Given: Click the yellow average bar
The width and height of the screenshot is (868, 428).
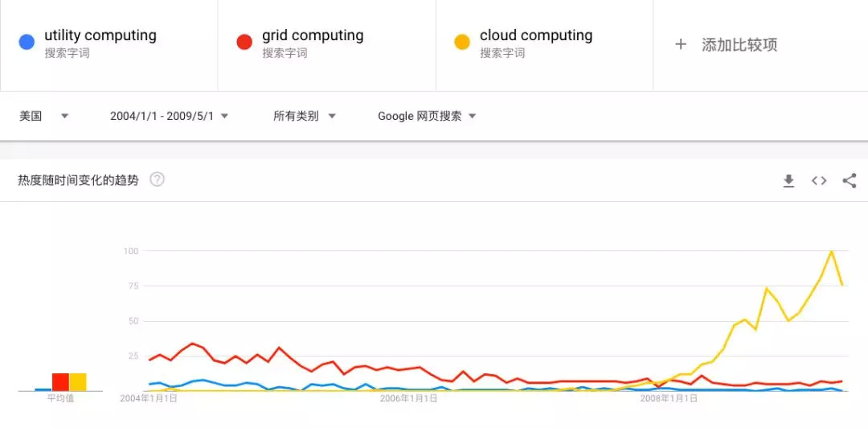Looking at the screenshot, I should click(x=77, y=381).
